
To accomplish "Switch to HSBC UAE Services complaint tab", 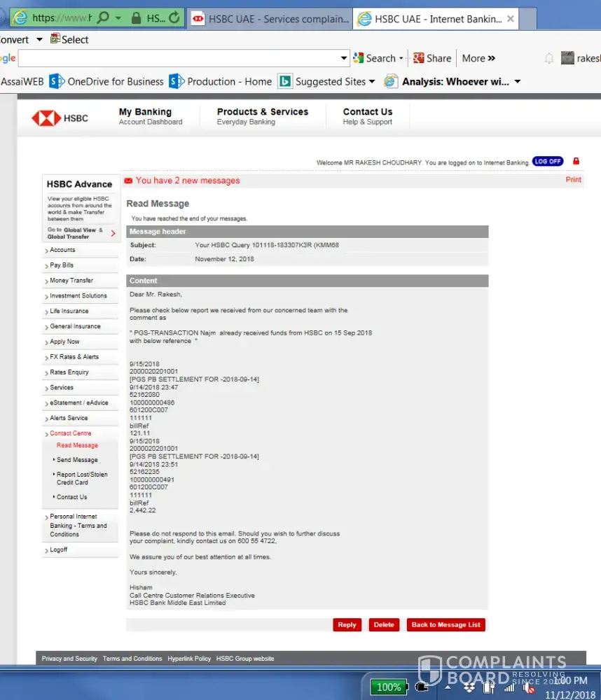I will point(270,19).
